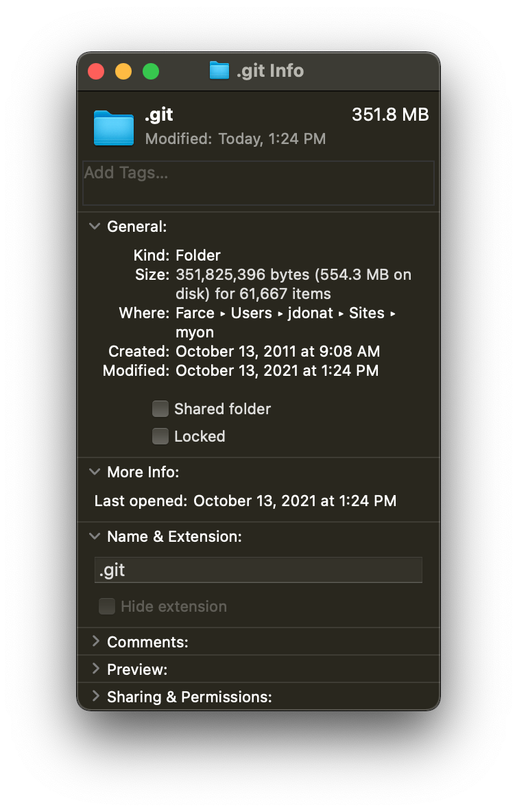Click the small folder icon in title bar
The height and width of the screenshot is (812, 517).
click(x=219, y=71)
